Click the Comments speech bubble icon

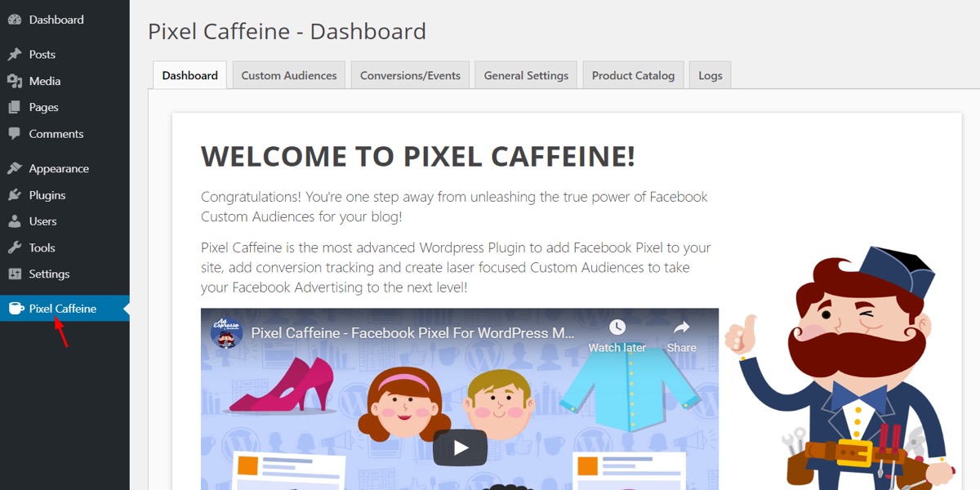coord(15,133)
